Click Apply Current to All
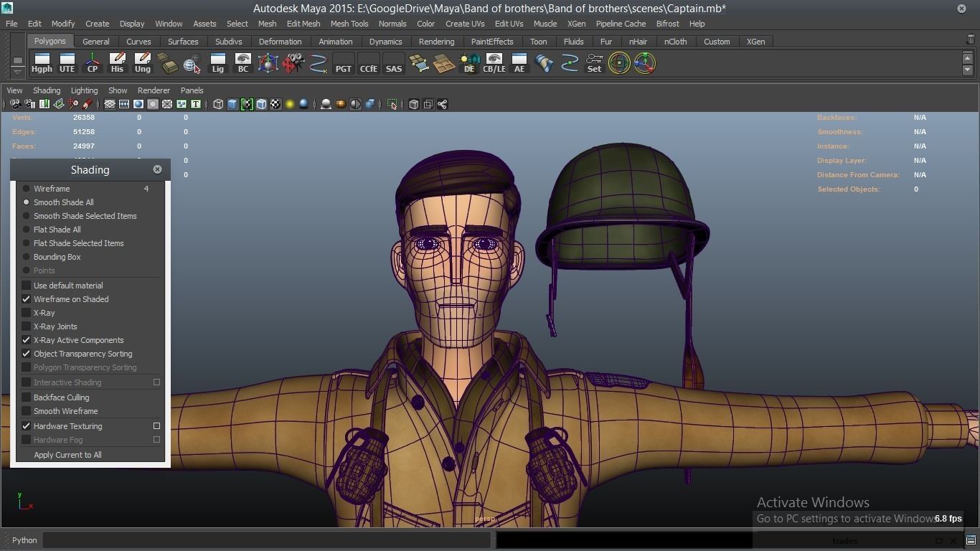980x551 pixels. pos(67,455)
